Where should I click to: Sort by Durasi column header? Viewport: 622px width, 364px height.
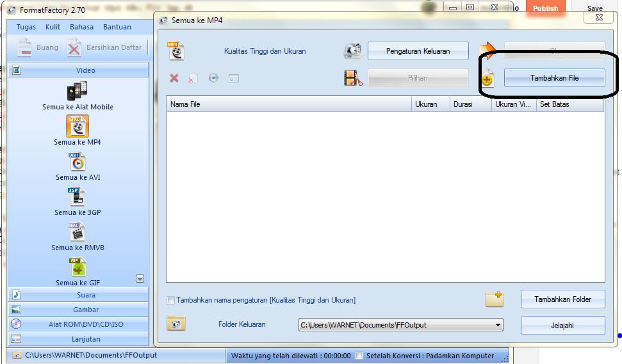[470, 104]
